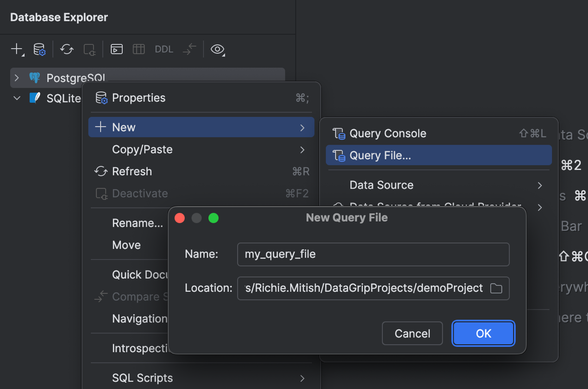
Task: Open query console via toolbar icon
Action: pyautogui.click(x=117, y=49)
